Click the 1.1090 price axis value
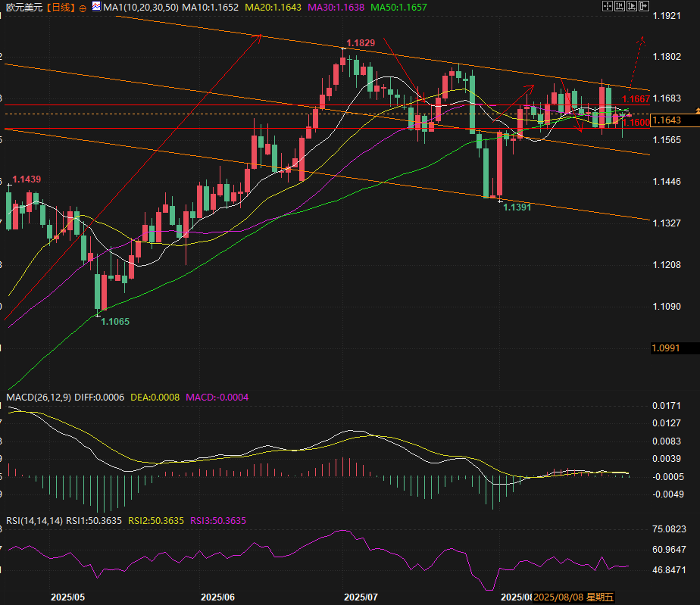The image size is (700, 605). pos(667,306)
